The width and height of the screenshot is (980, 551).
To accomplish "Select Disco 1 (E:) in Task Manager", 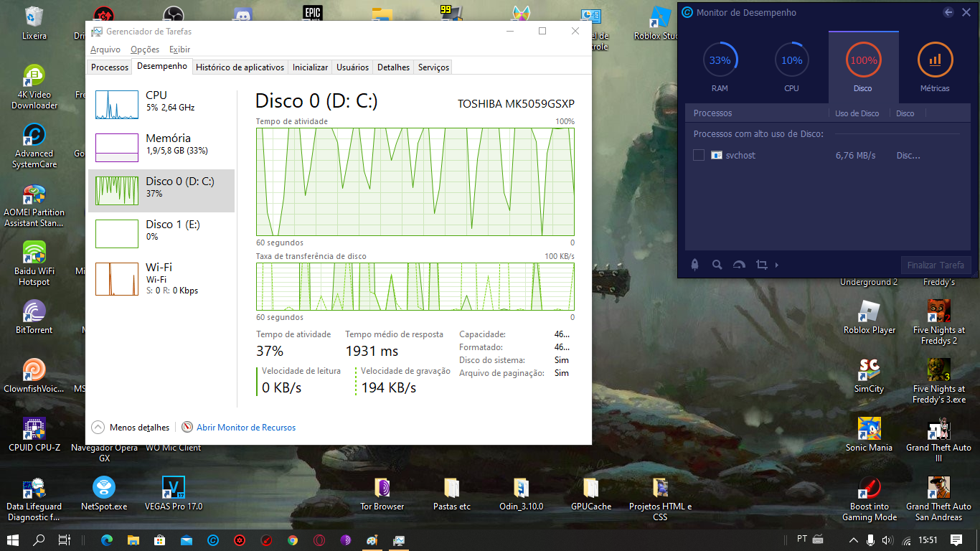I will [161, 234].
